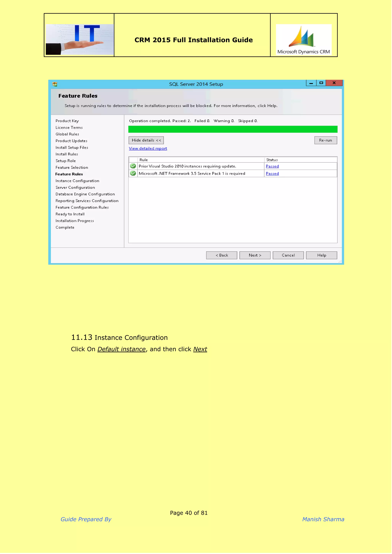Select Install Rules step in sidebar

(67, 154)
